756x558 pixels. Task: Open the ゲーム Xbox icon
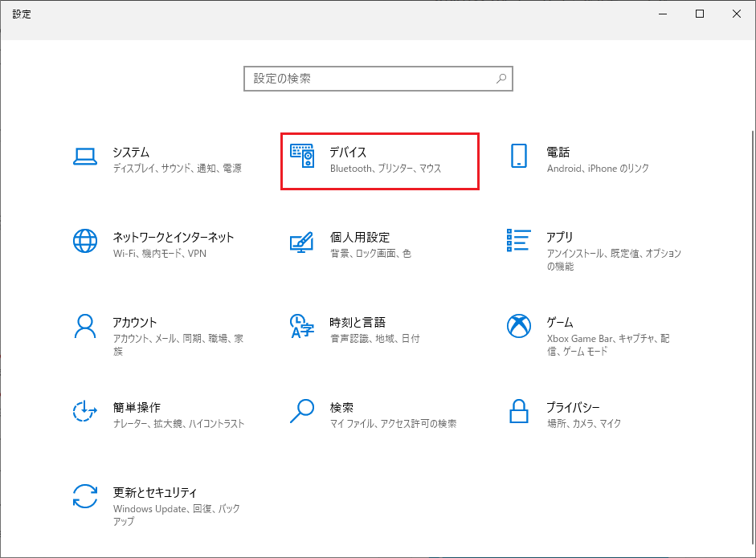519,326
